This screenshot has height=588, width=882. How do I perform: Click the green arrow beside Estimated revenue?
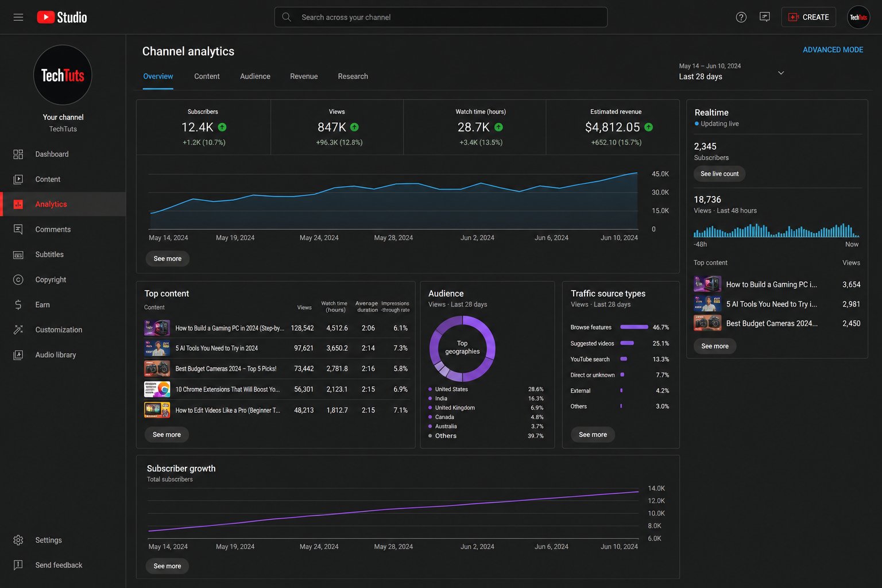(649, 127)
